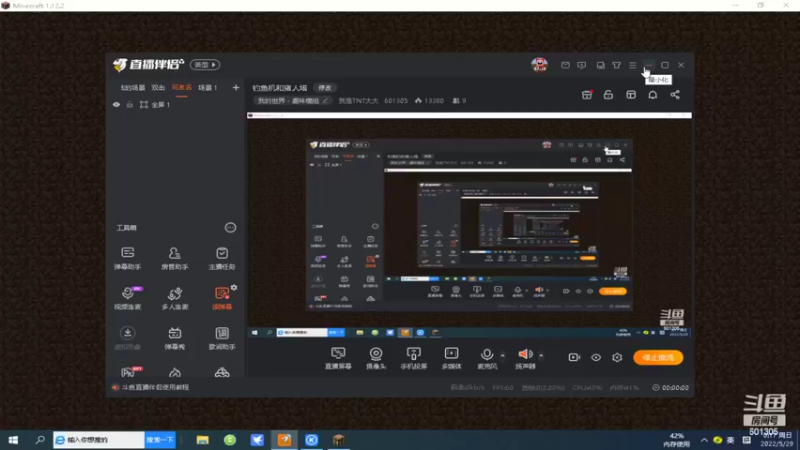The width and height of the screenshot is (800, 450).
Task: Open the stream settings gear icon
Action: click(x=617, y=357)
